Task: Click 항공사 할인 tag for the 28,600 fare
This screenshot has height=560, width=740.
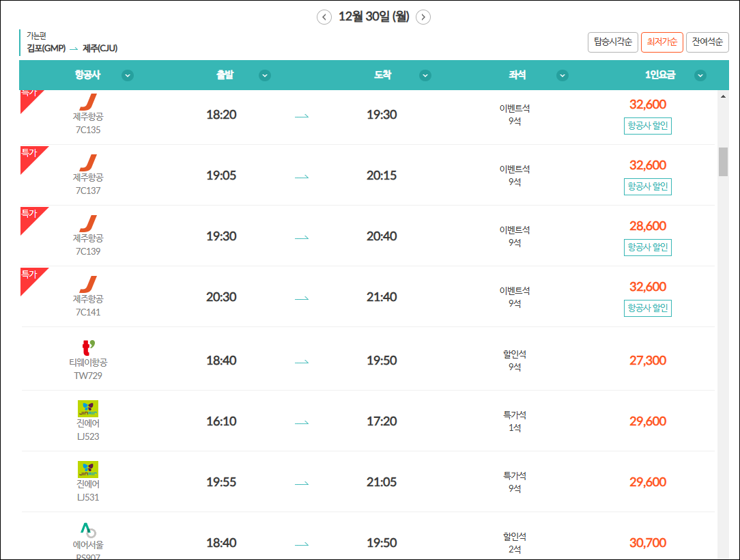Action: (x=647, y=247)
